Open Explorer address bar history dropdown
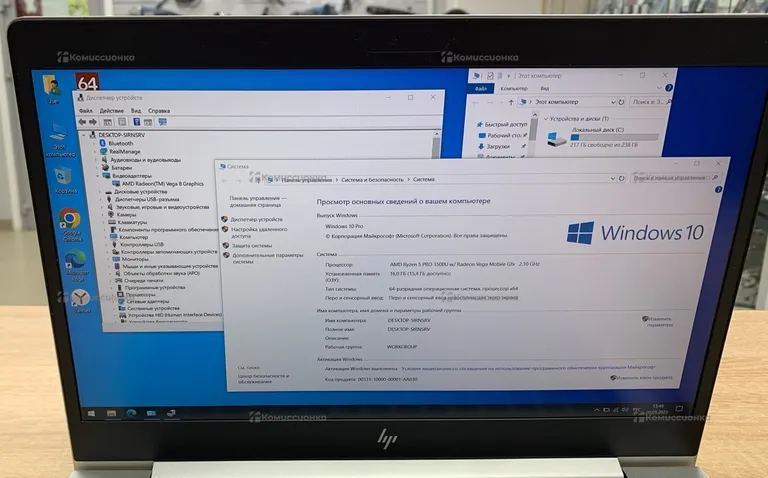 [x=613, y=102]
